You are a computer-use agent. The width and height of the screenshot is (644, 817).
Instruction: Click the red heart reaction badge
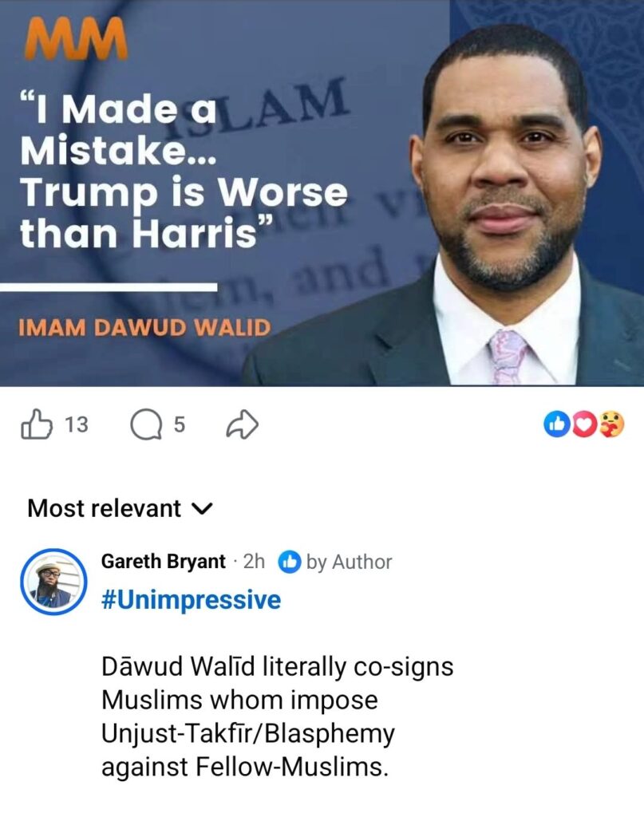[x=583, y=424]
